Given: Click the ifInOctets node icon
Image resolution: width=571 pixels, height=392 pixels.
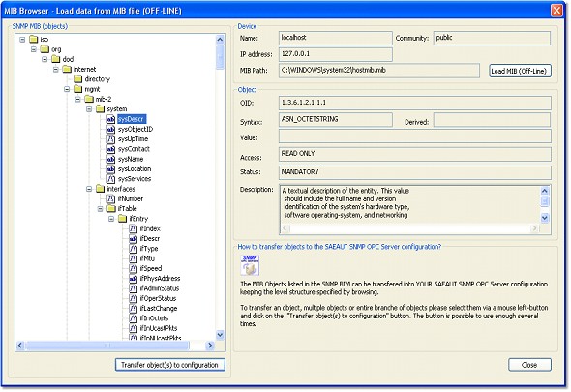Looking at the screenshot, I should coord(134,318).
